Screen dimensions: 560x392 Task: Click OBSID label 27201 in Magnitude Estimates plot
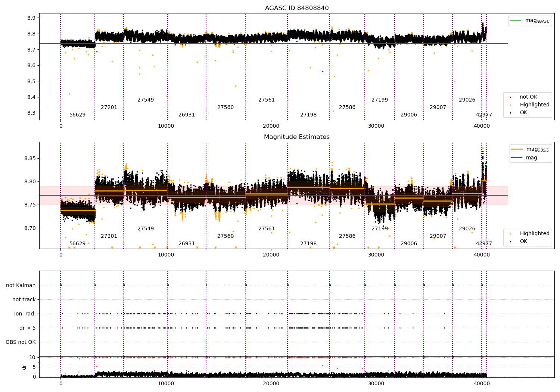click(x=109, y=236)
